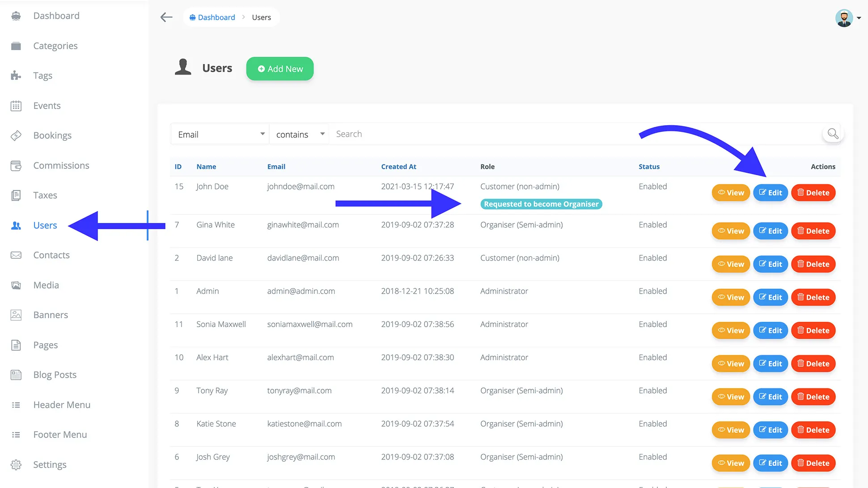
Task: Open Categories in the sidebar
Action: click(x=55, y=46)
